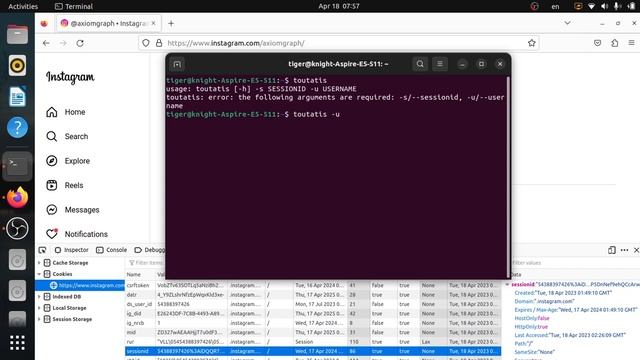Select the @axiomgraph Instagram tab
The image size is (640, 360).
click(108, 23)
